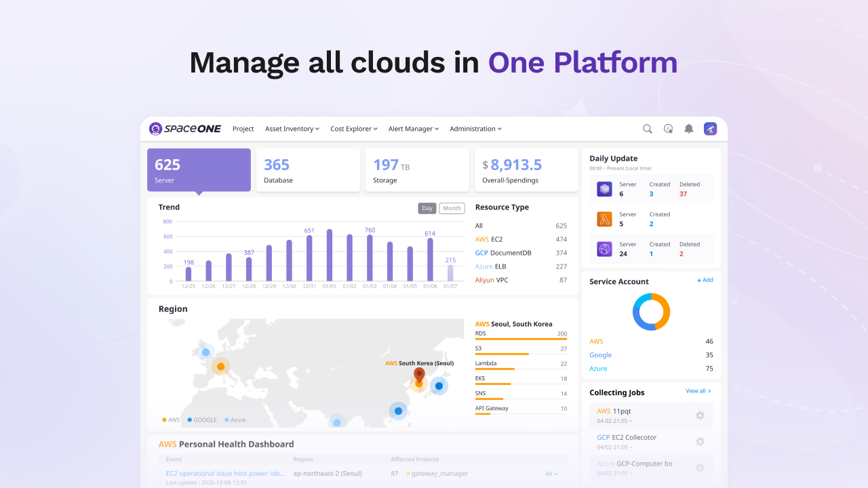Open settings gear for Azure GCP-Computer job
Image resolution: width=868 pixels, height=488 pixels.
[700, 468]
